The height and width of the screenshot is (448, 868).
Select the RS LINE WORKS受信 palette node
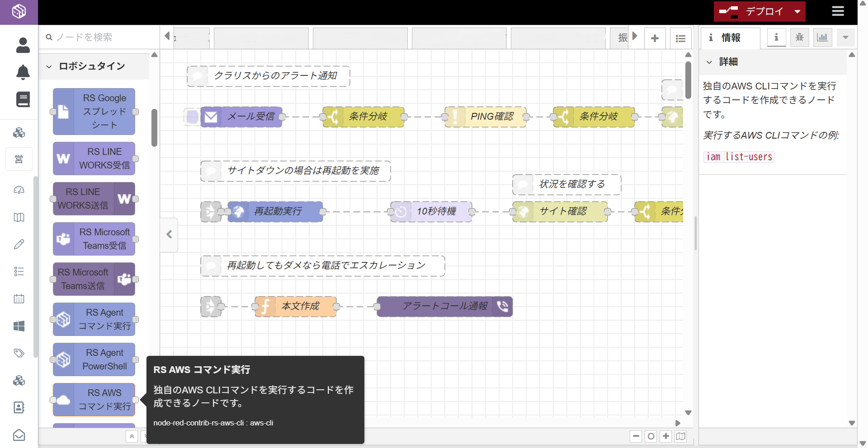[94, 159]
